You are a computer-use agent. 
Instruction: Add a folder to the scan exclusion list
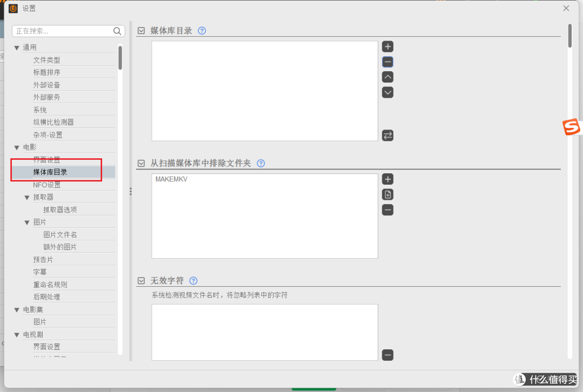click(388, 179)
